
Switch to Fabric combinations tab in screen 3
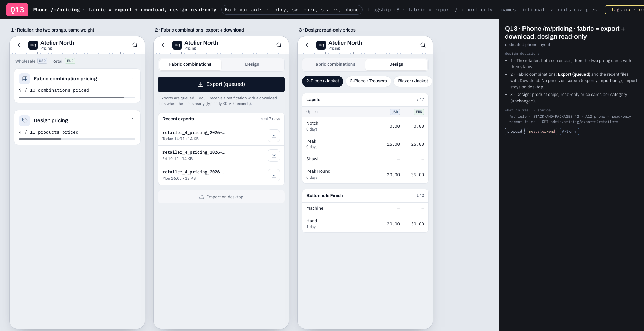pyautogui.click(x=334, y=64)
